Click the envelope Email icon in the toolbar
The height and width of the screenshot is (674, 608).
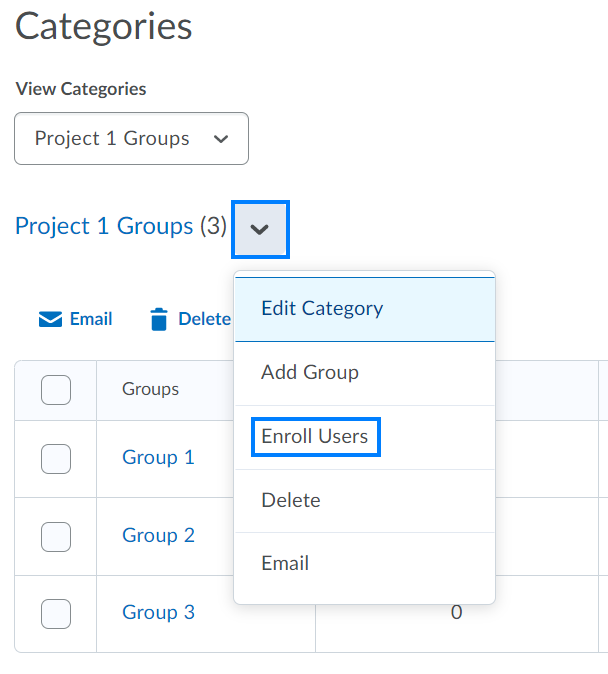[50, 319]
